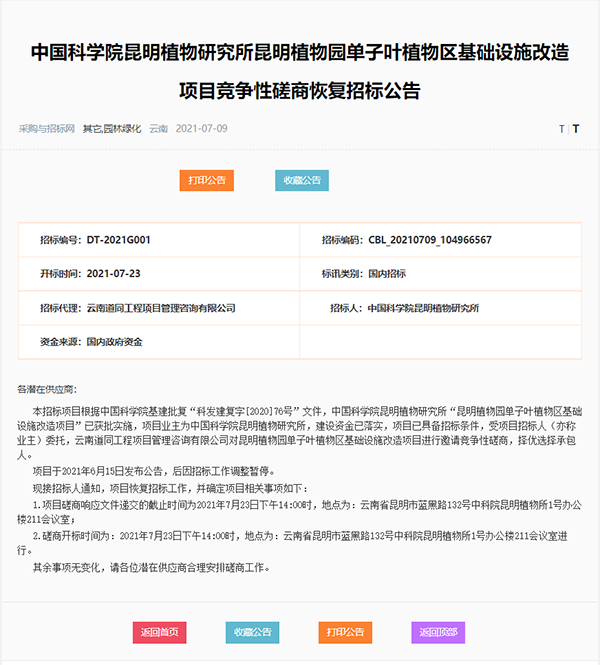Click the orange 打印公告 button at top
The height and width of the screenshot is (665, 600).
tap(206, 180)
